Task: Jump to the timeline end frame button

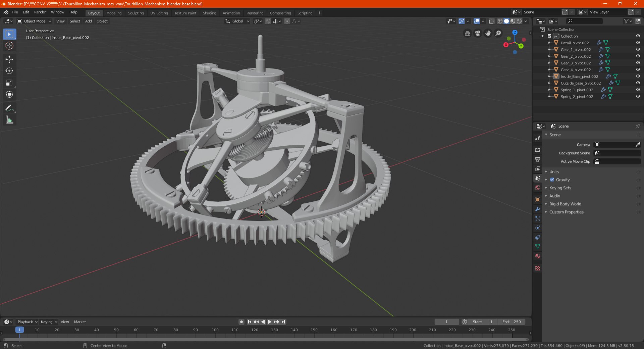Action: [x=283, y=322]
